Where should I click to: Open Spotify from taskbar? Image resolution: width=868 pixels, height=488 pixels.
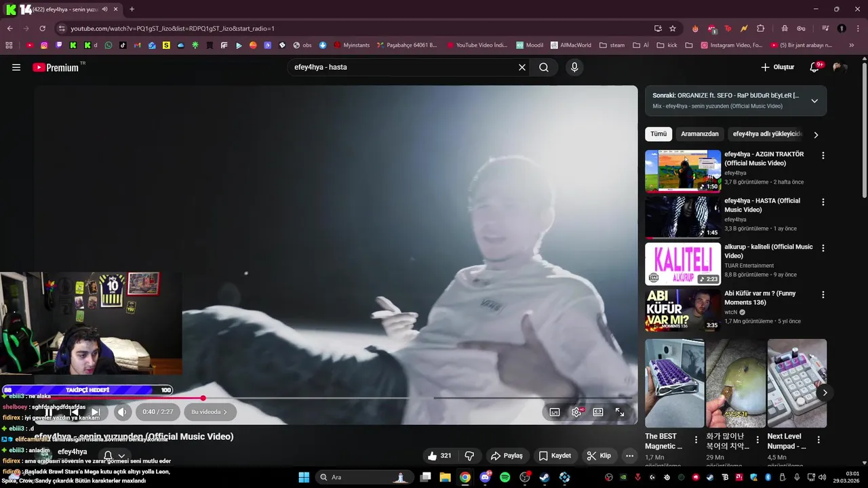[x=505, y=477]
